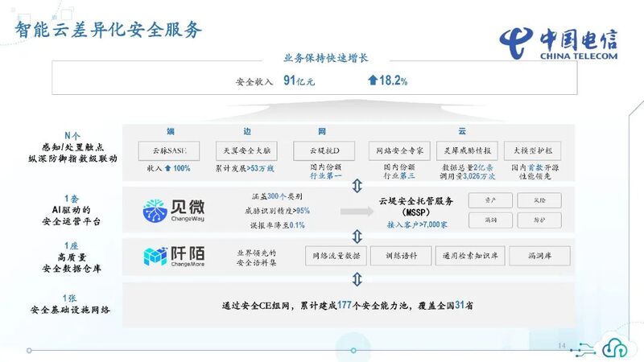
Task: Select the 天翼安全大脑 box
Action: [x=246, y=150]
